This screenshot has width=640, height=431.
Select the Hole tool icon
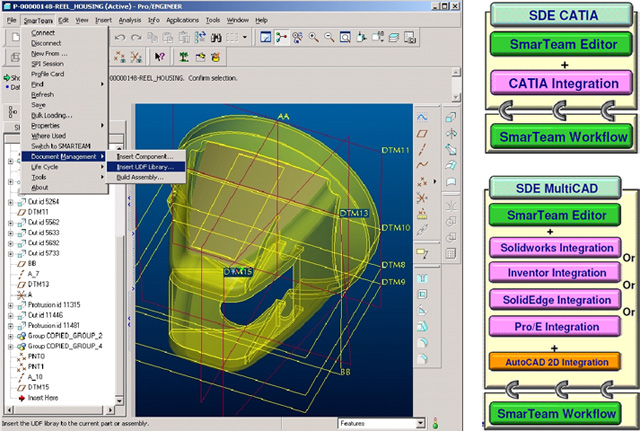tap(422, 278)
